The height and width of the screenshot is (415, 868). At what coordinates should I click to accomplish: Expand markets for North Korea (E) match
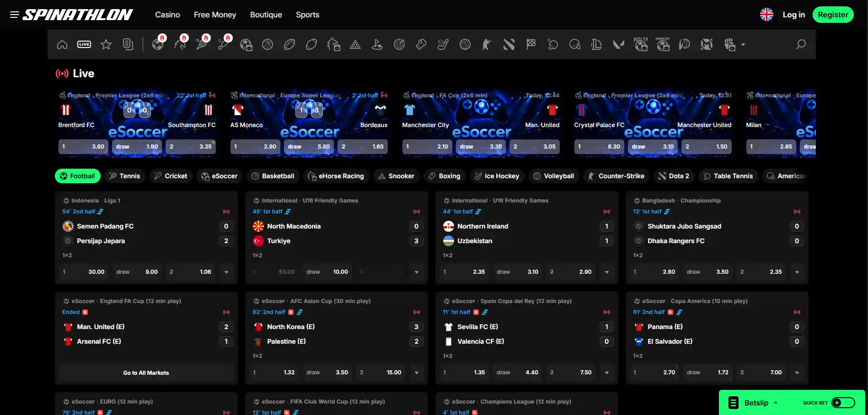[417, 372]
